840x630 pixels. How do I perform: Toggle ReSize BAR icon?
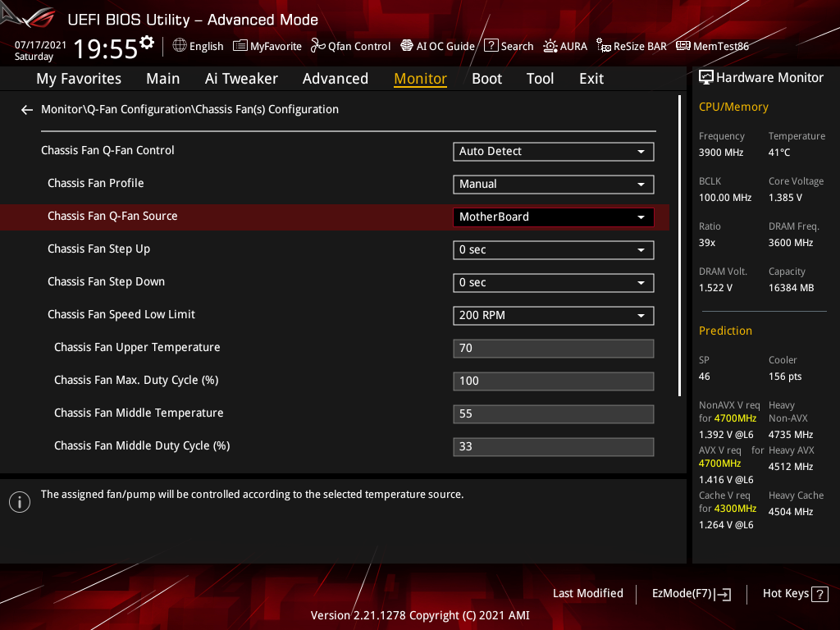[604, 46]
